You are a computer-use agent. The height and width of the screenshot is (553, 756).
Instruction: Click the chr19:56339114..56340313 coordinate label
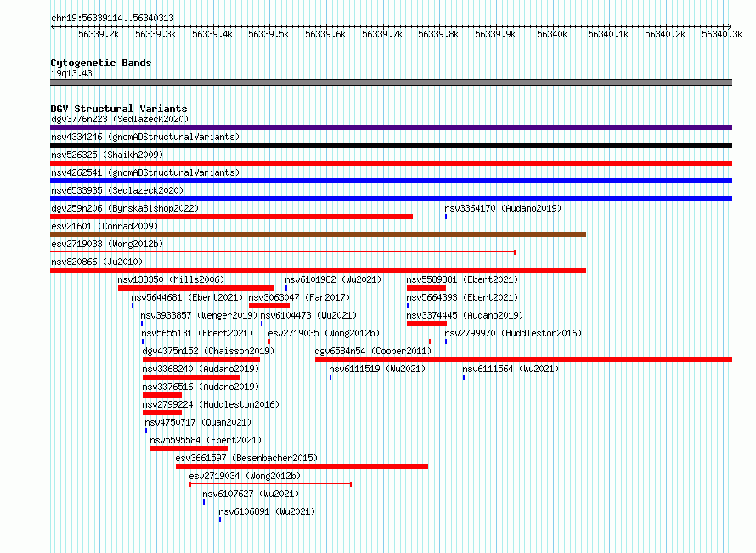tap(112, 18)
